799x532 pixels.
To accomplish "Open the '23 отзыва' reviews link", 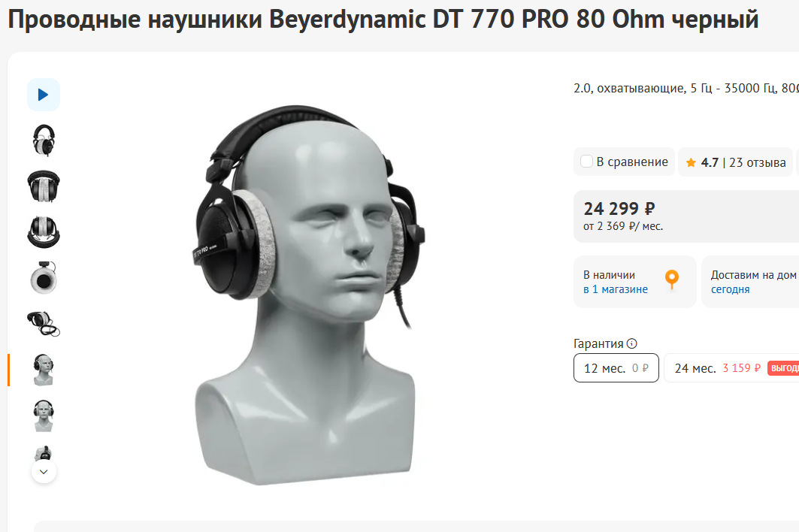I will coord(757,162).
